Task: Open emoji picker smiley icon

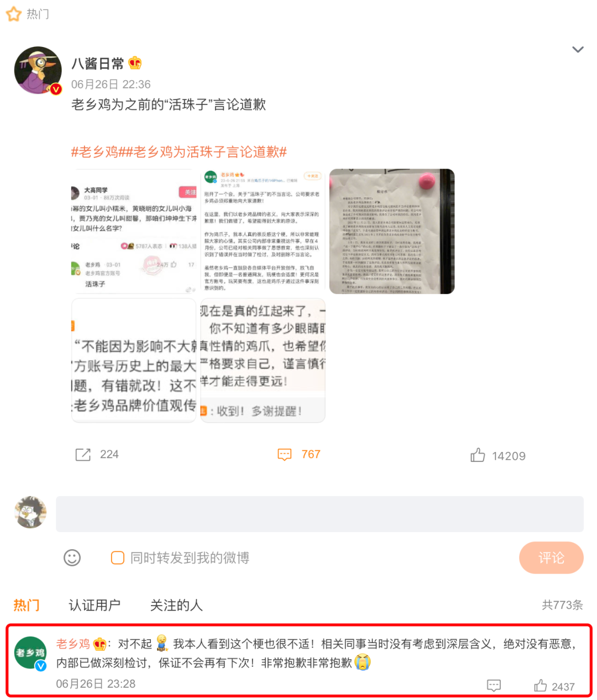Action: 72,558
